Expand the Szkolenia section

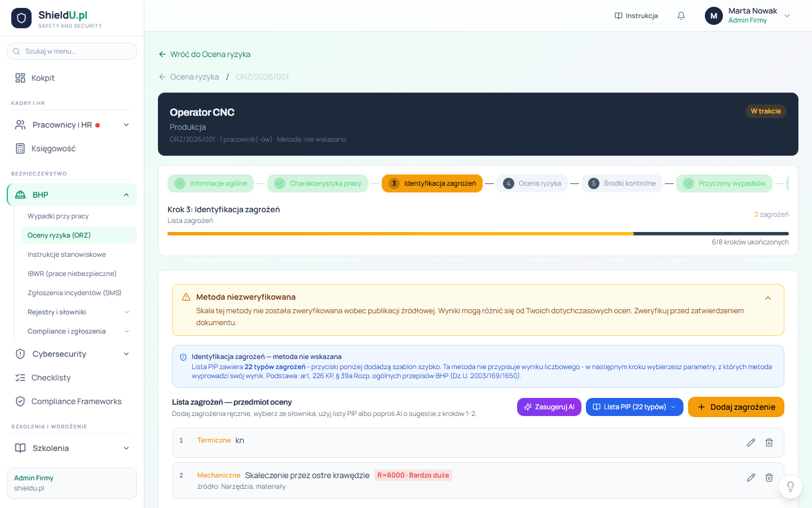point(72,448)
